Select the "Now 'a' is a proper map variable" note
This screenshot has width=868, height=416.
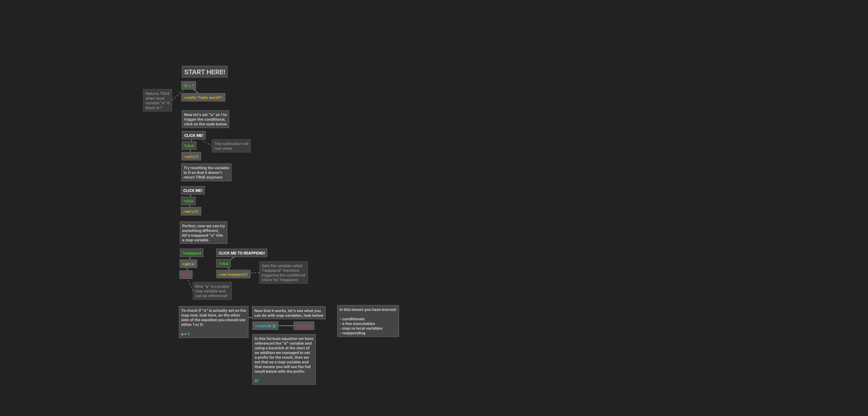pyautogui.click(x=212, y=291)
